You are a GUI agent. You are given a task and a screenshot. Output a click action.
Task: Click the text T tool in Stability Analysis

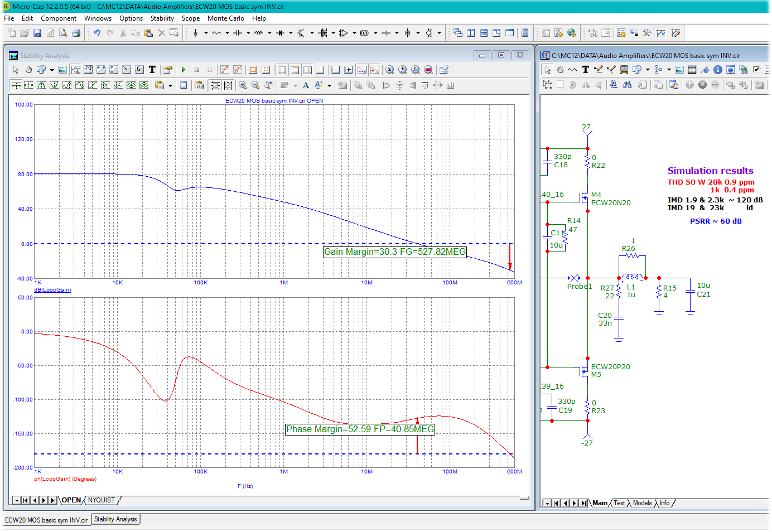152,70
